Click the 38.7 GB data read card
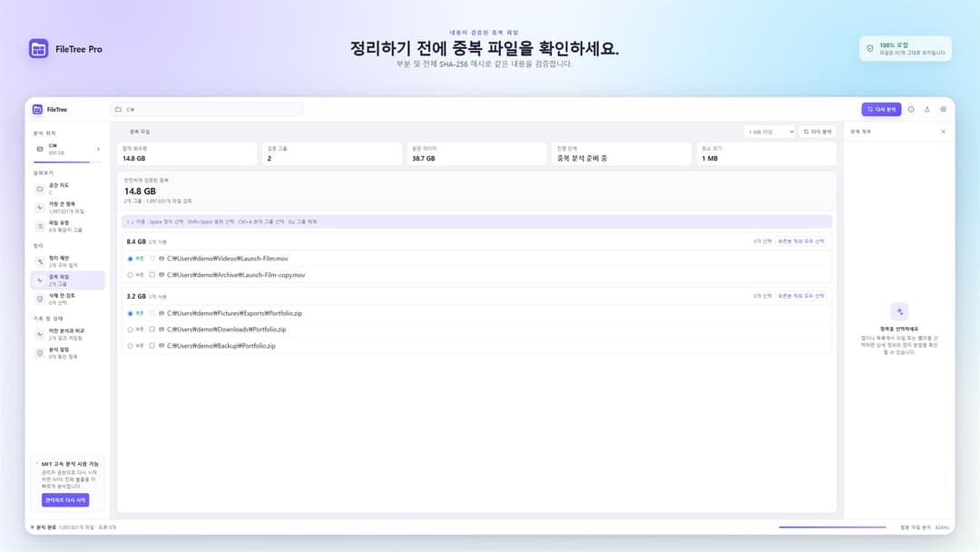The width and height of the screenshot is (980, 552). pyautogui.click(x=477, y=153)
